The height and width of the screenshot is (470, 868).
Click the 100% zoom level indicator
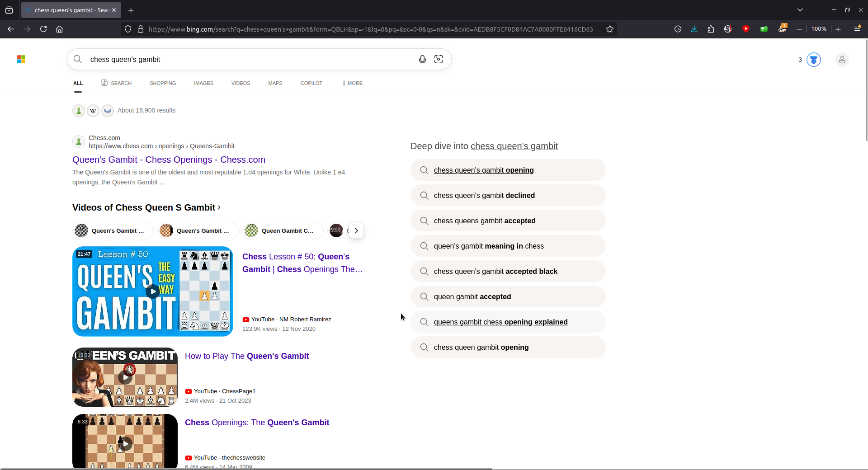click(x=819, y=29)
